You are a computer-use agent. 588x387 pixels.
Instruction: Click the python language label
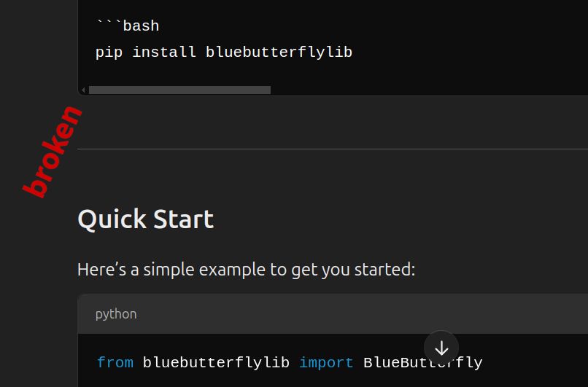(116, 314)
